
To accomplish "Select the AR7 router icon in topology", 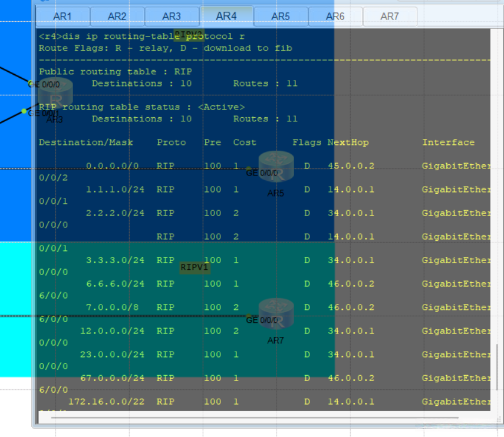I will (276, 314).
